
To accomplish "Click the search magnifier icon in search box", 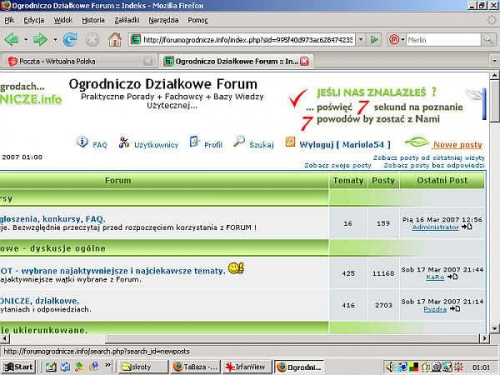I will 488,40.
